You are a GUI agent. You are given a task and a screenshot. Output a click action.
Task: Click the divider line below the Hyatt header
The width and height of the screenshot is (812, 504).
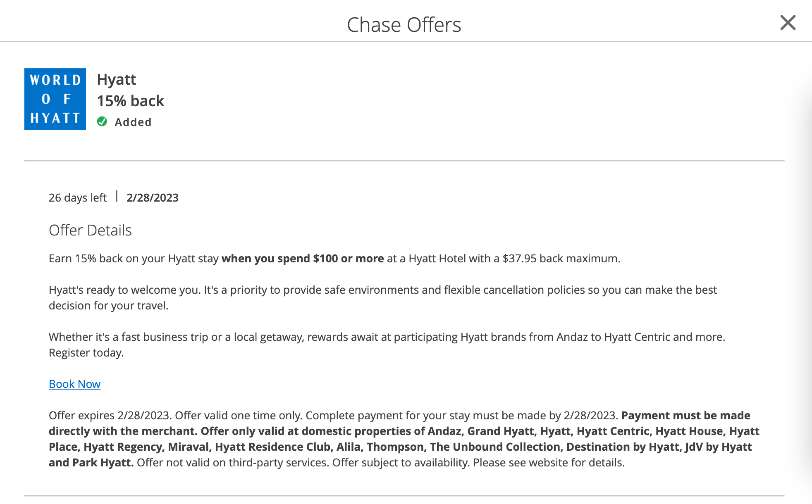(x=404, y=159)
